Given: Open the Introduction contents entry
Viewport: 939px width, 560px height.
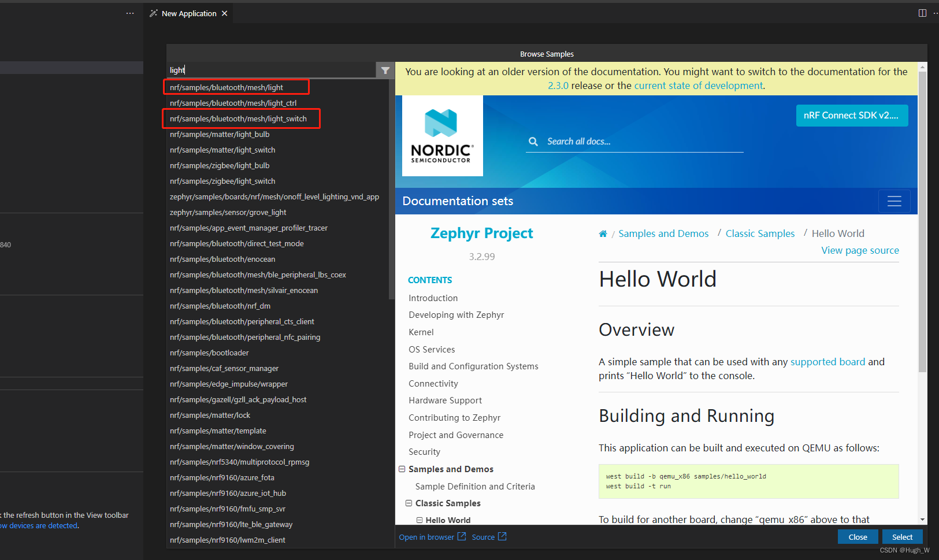Looking at the screenshot, I should point(433,298).
